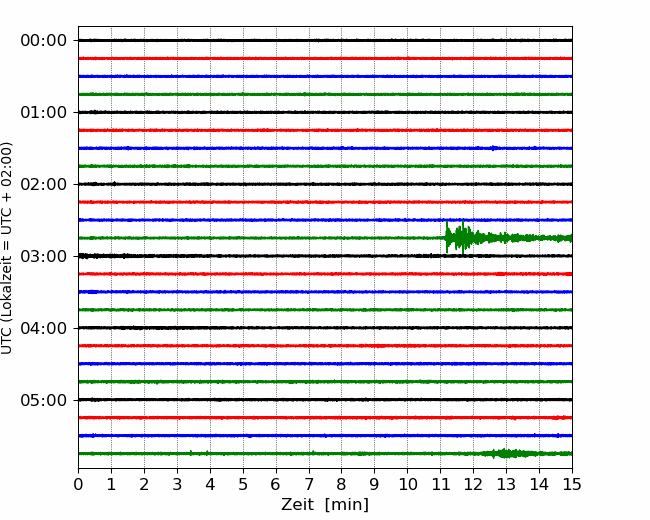Click the x-axis tick label 12
650x520 pixels.
(x=473, y=484)
